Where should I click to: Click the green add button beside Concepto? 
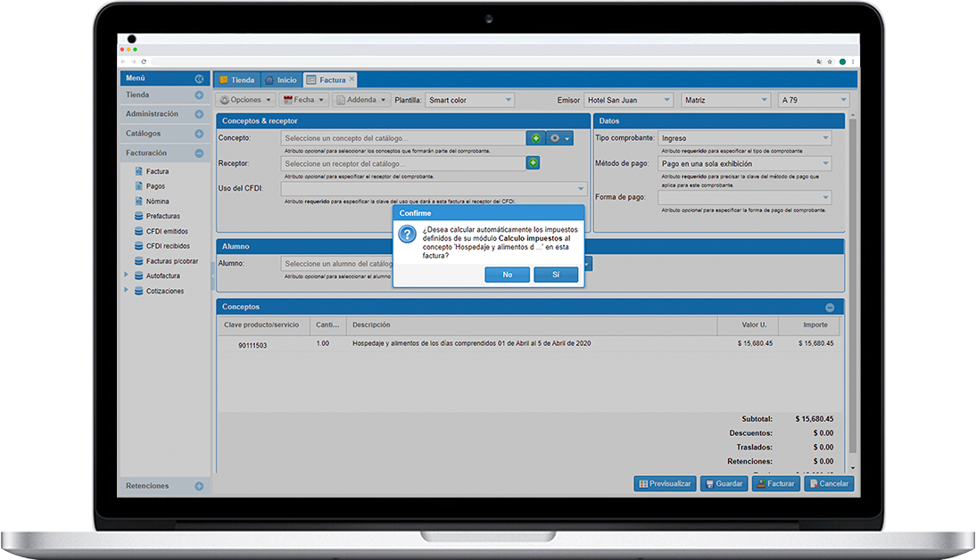(x=535, y=138)
